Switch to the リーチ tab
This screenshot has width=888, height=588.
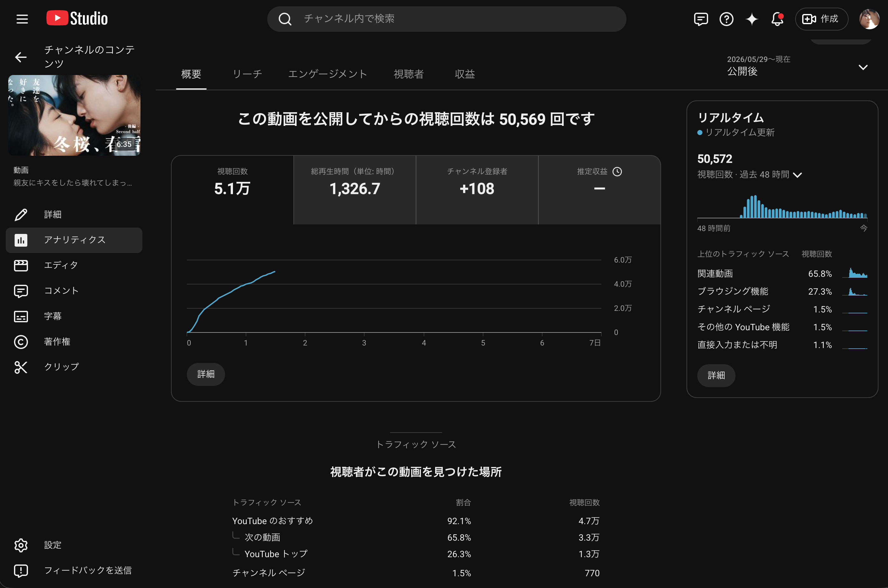point(247,74)
